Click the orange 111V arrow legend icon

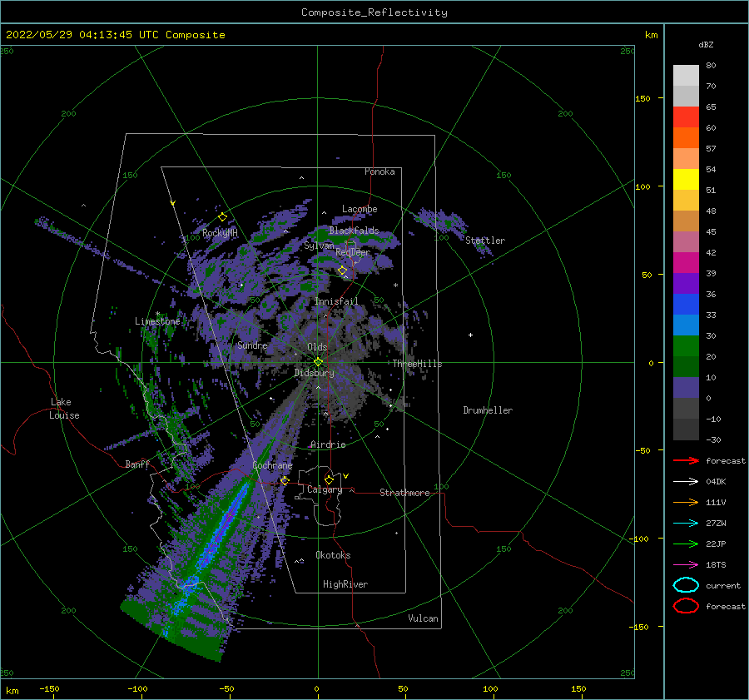pos(686,502)
